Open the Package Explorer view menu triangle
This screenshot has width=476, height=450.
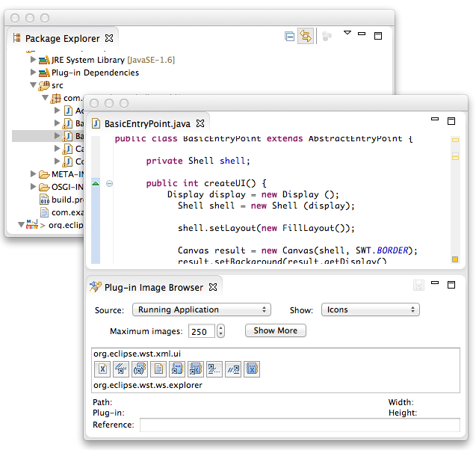[x=347, y=32]
